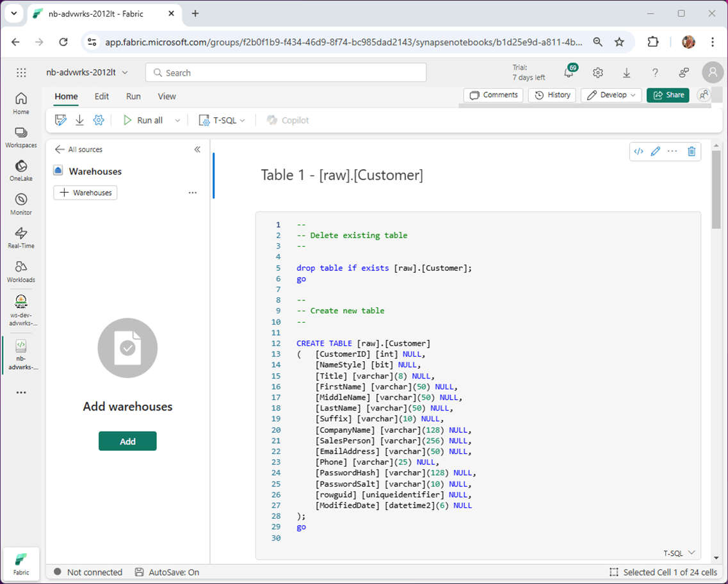Change cell language via T-SQL selector
Screen dimensions: 728x584
pos(679,553)
